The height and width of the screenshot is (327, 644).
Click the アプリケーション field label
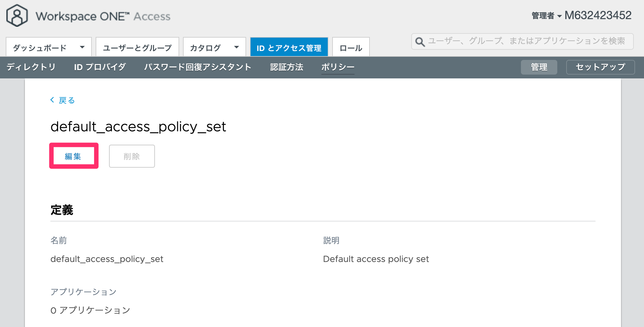coord(84,292)
